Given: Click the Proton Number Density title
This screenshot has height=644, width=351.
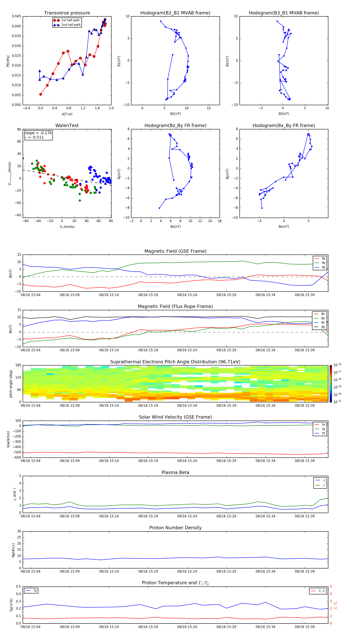Looking at the screenshot, I should tap(175, 527).
